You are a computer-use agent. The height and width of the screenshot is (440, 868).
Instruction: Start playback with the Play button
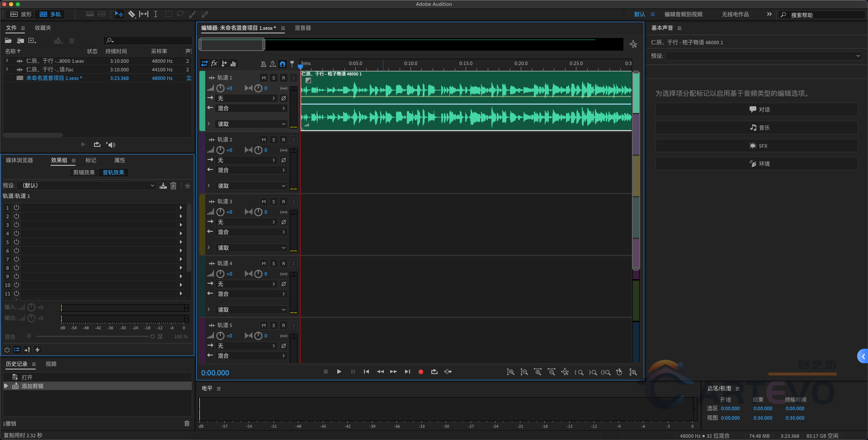pos(339,372)
